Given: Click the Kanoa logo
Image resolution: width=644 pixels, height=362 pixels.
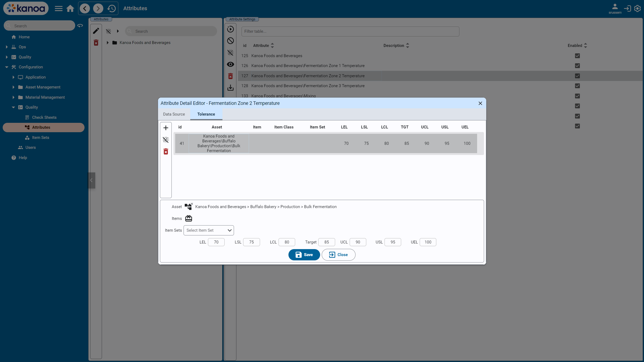Looking at the screenshot, I should [x=26, y=8].
